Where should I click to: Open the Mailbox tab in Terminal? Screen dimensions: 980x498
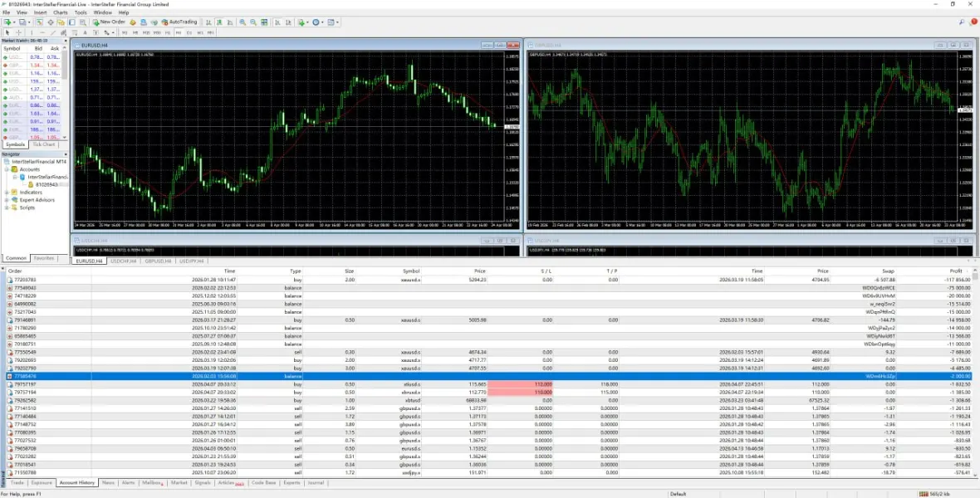(153, 482)
